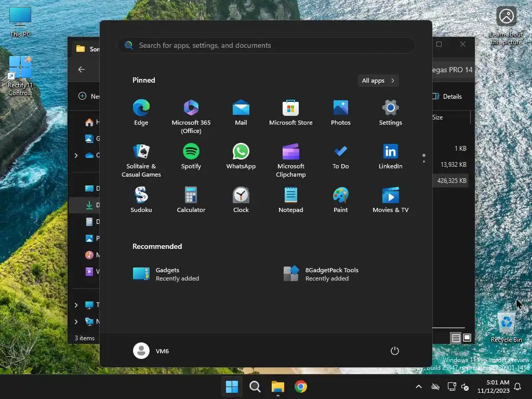
Task: Open Home in Explorer navigation pane
Action: click(91, 122)
